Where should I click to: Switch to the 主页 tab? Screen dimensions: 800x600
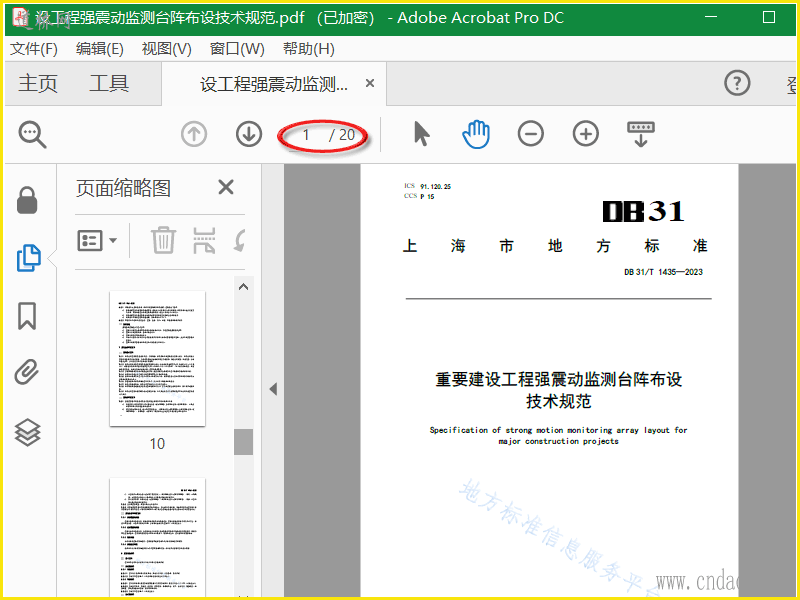click(x=38, y=83)
